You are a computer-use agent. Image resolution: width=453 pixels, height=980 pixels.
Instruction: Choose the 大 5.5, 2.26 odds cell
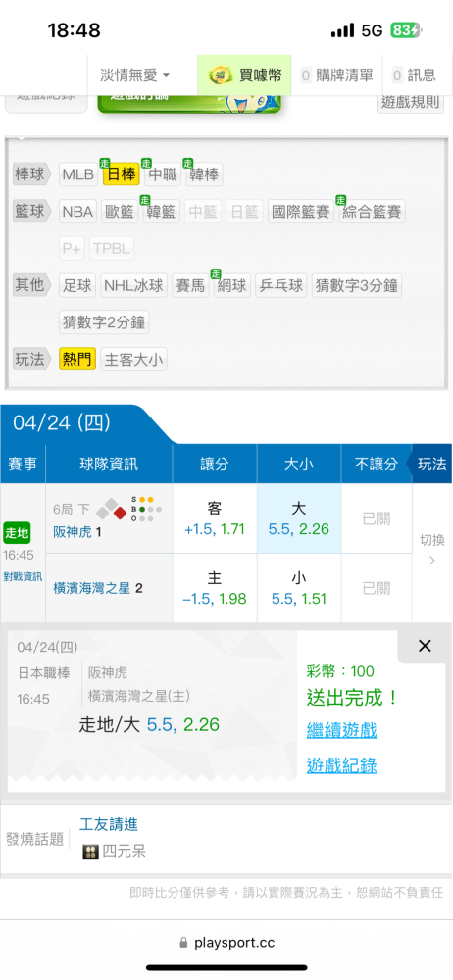click(x=298, y=518)
